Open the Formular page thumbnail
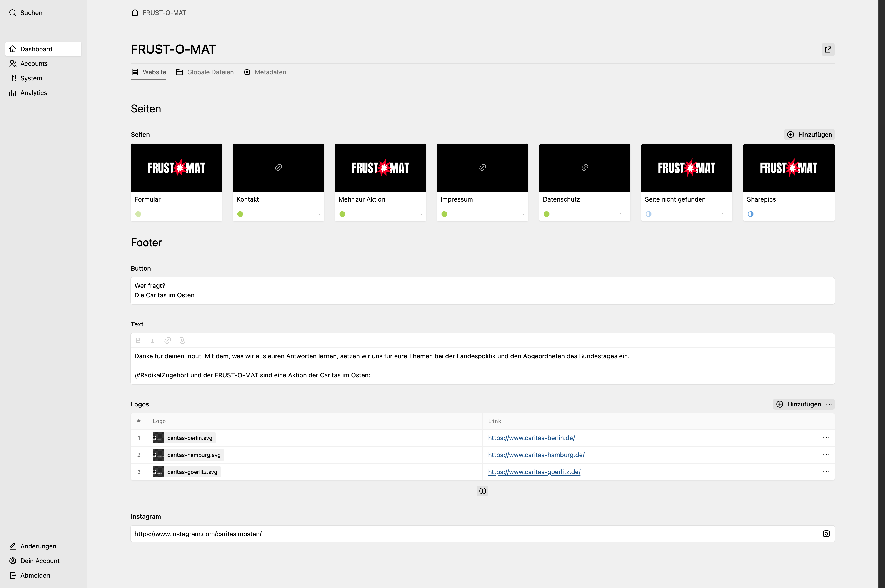The height and width of the screenshot is (588, 885). click(176, 168)
